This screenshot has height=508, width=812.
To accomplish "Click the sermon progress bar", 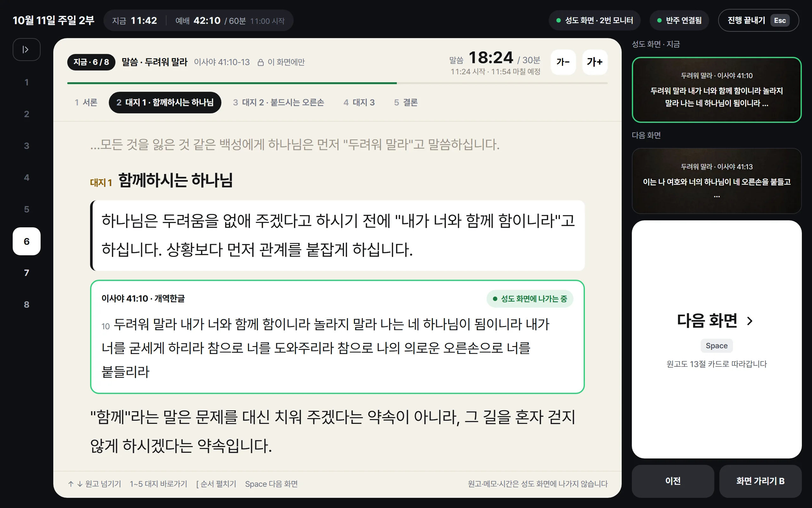I will point(337,83).
